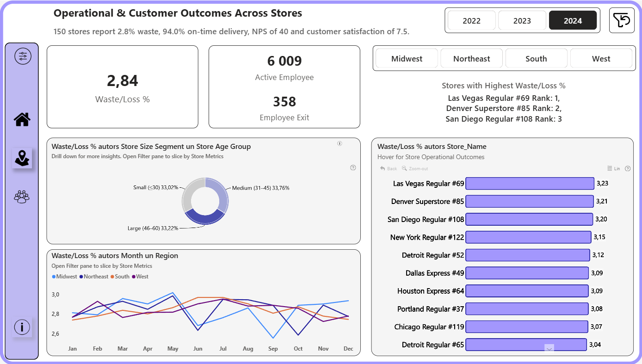
Task: Reset all filters with clear-filter icon
Action: (622, 20)
